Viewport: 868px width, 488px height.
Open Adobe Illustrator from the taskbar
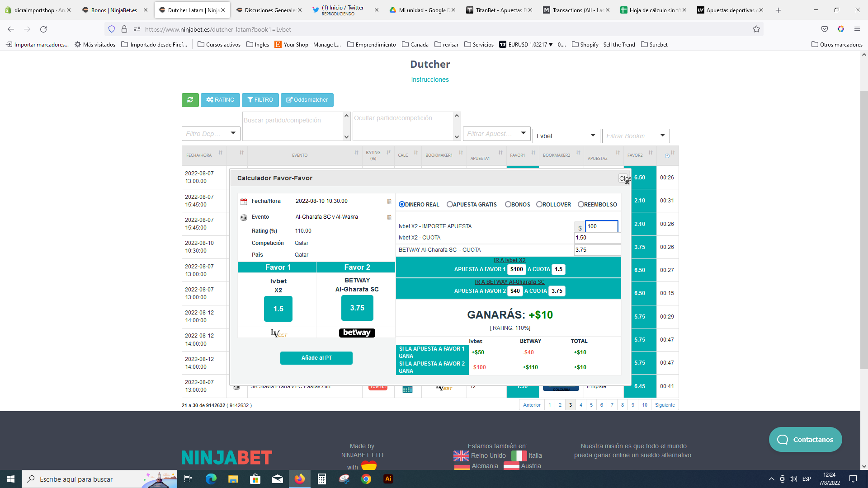pyautogui.click(x=388, y=479)
